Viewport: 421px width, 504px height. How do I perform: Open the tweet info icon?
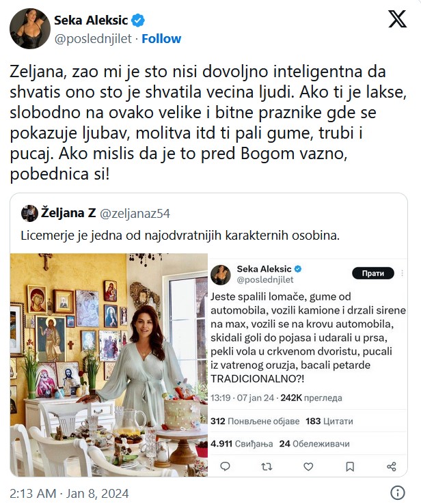[x=397, y=492]
